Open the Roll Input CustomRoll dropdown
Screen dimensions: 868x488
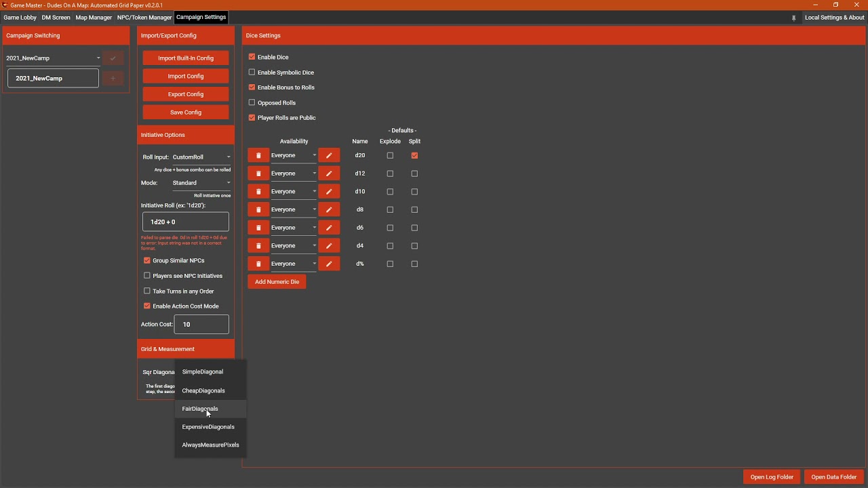pos(201,157)
